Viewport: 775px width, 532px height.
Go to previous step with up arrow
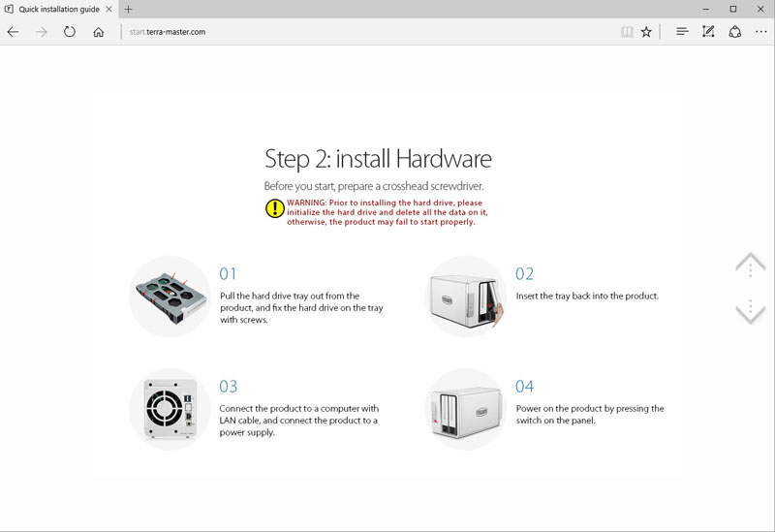pos(750,264)
